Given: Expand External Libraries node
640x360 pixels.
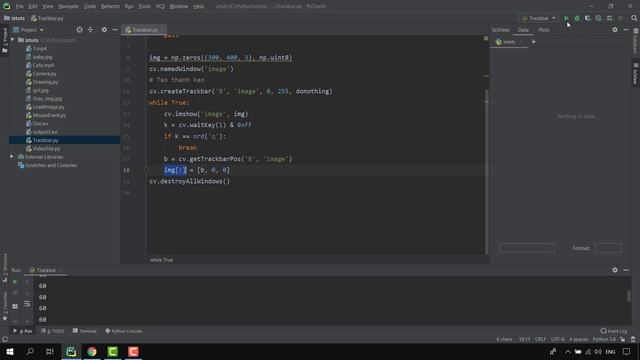Looking at the screenshot, I should [x=12, y=157].
